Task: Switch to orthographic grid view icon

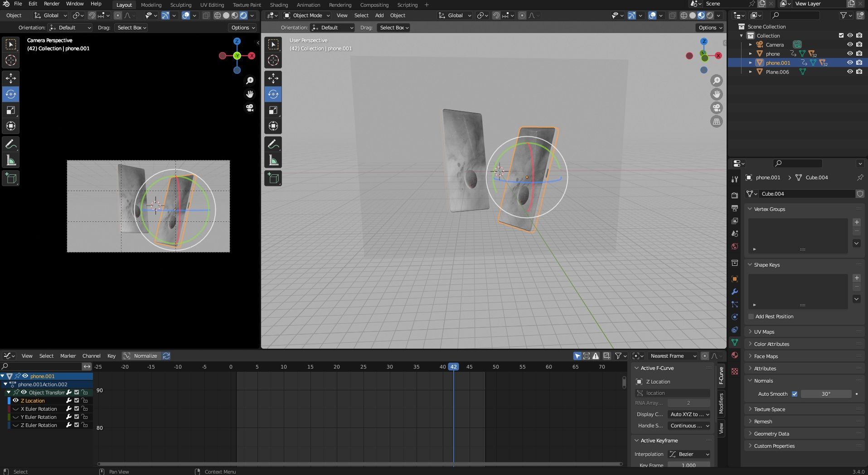Action: click(716, 121)
